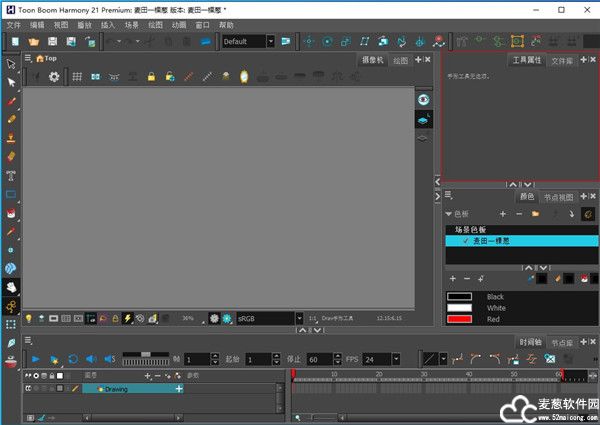Select the Red colour swatch
Viewport: 600px width, 425px height.
[x=460, y=319]
